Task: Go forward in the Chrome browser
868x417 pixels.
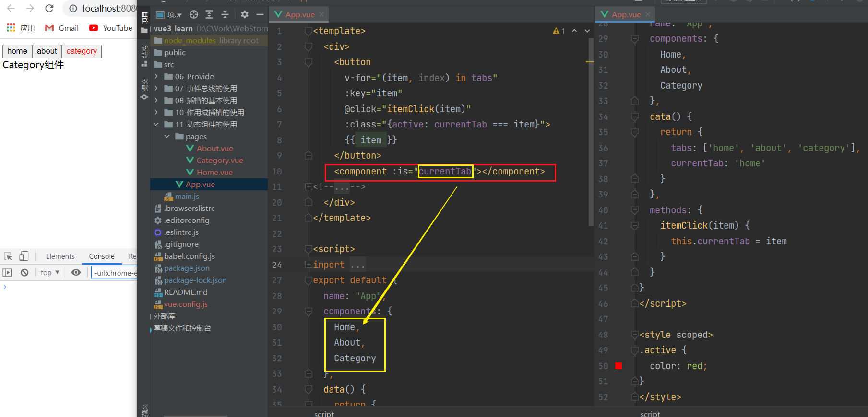Action: pyautogui.click(x=30, y=8)
